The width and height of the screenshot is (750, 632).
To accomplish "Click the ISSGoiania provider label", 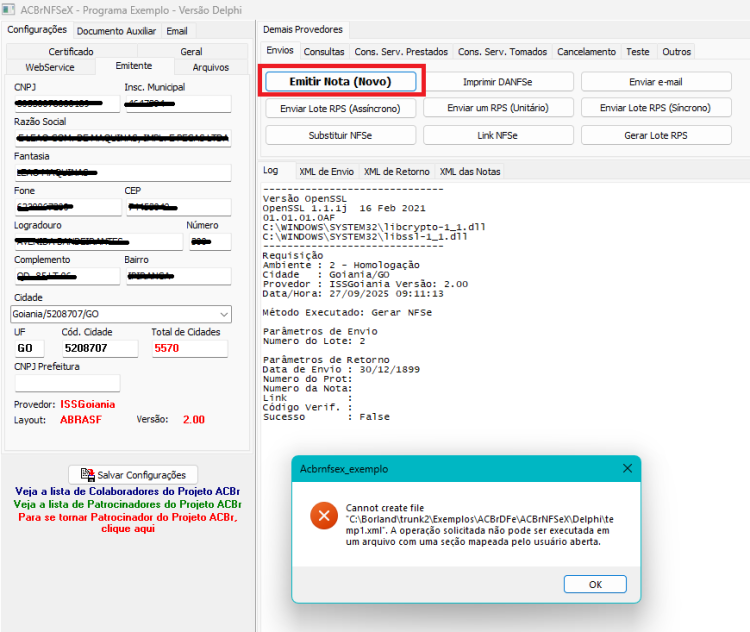I will coord(88,404).
